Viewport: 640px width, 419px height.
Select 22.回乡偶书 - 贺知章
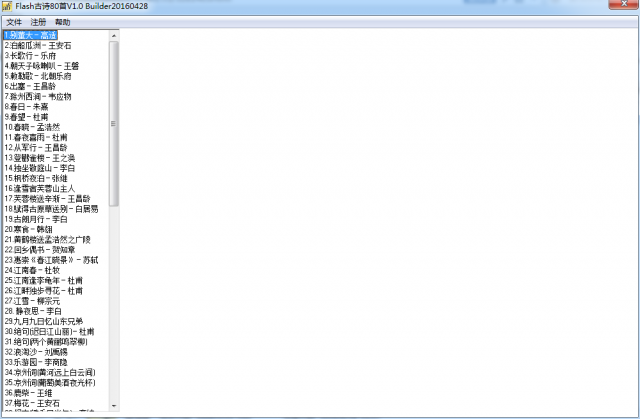[40, 250]
